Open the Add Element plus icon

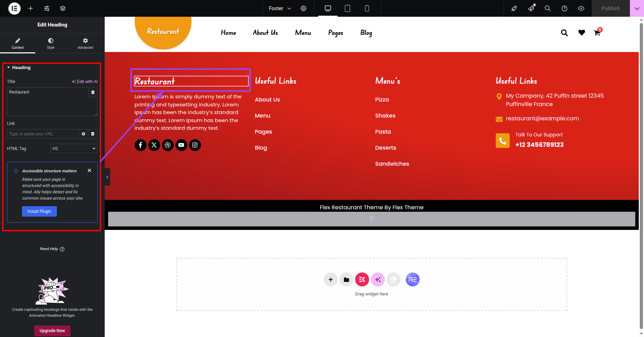[31, 8]
